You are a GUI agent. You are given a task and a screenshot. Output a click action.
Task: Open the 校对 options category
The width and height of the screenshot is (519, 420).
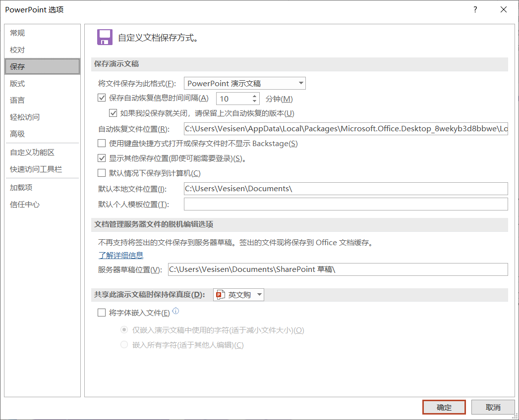[42, 50]
